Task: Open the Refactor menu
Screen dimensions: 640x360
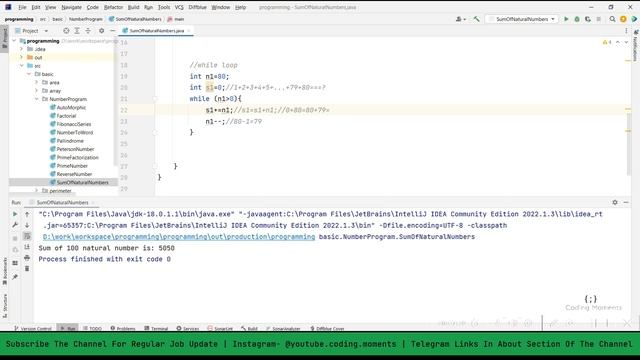Action: pos(113,7)
